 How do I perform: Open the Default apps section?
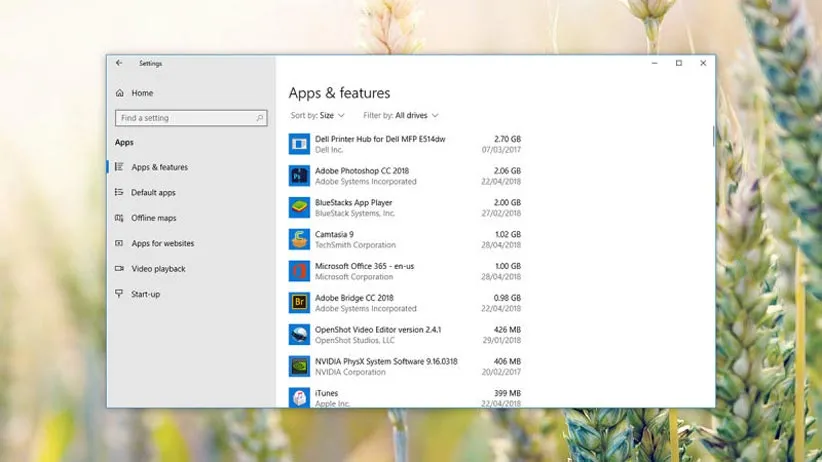click(152, 193)
